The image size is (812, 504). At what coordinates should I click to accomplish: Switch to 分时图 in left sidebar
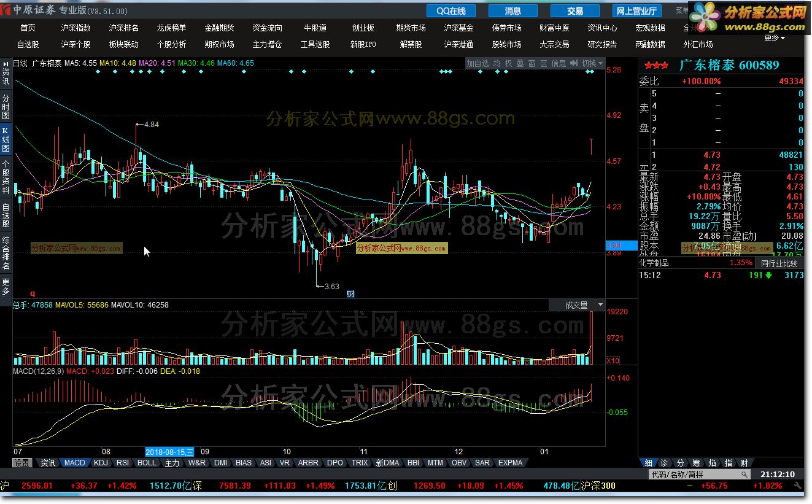6,107
